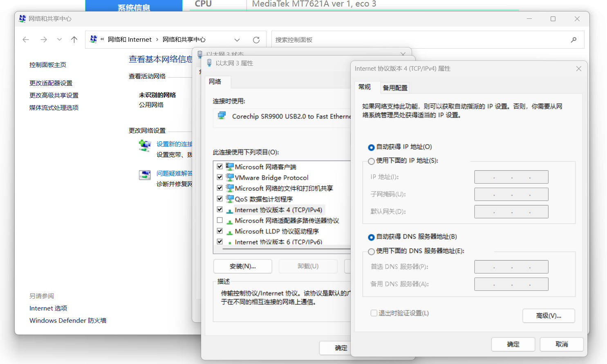607x364 pixels.
Task: Toggle 退出时验证设置(L) checkbox
Action: [374, 313]
